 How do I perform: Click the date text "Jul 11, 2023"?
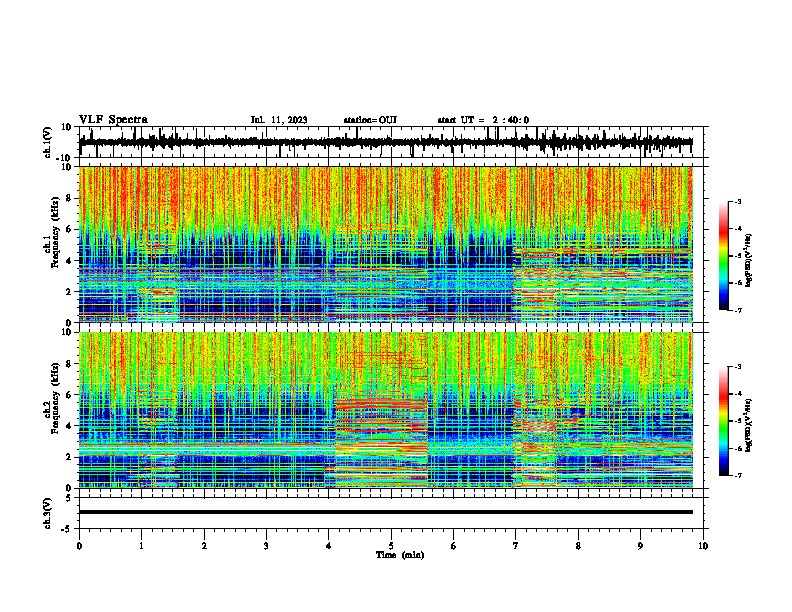(x=279, y=120)
